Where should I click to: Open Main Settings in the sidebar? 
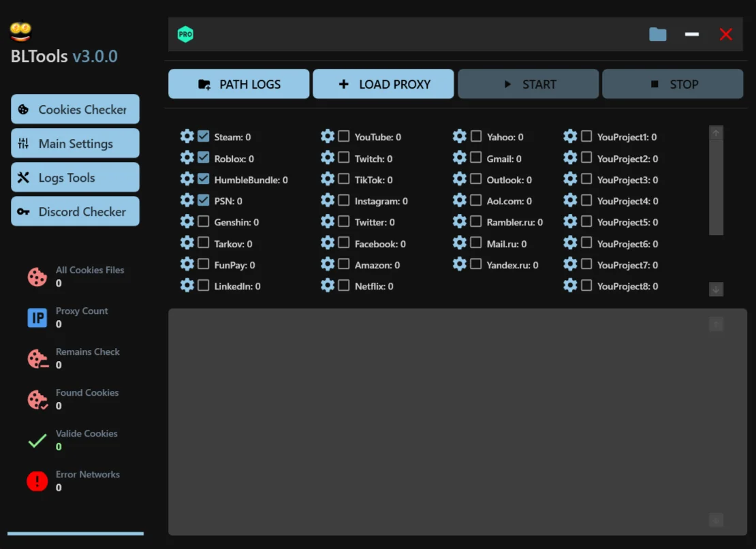tap(75, 143)
